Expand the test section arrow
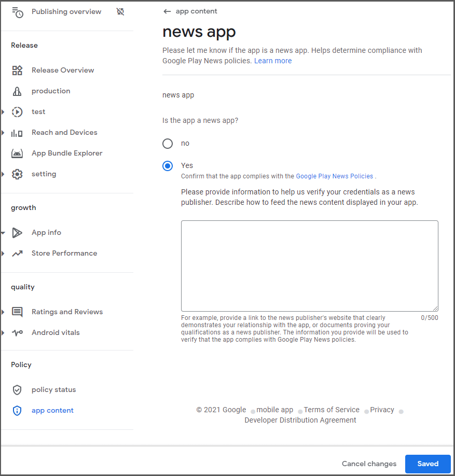This screenshot has height=476, width=455. pos(3,112)
